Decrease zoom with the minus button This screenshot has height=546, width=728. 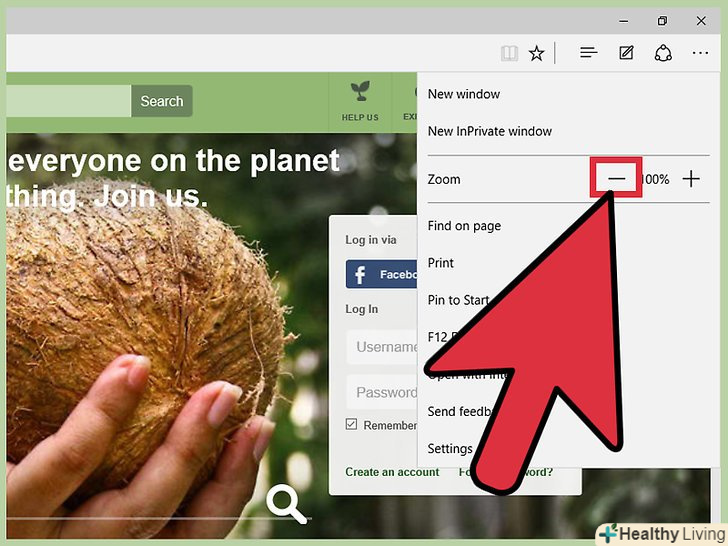(616, 179)
